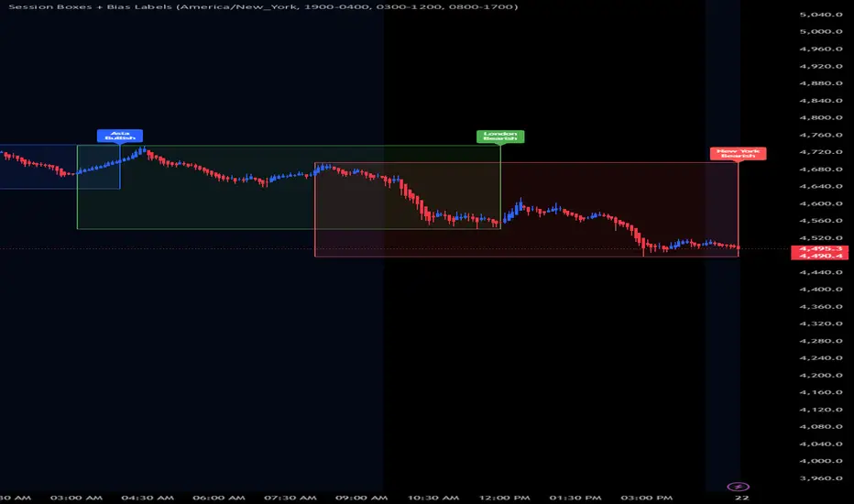Click the 5,000.0 price axis label

pyautogui.click(x=821, y=31)
